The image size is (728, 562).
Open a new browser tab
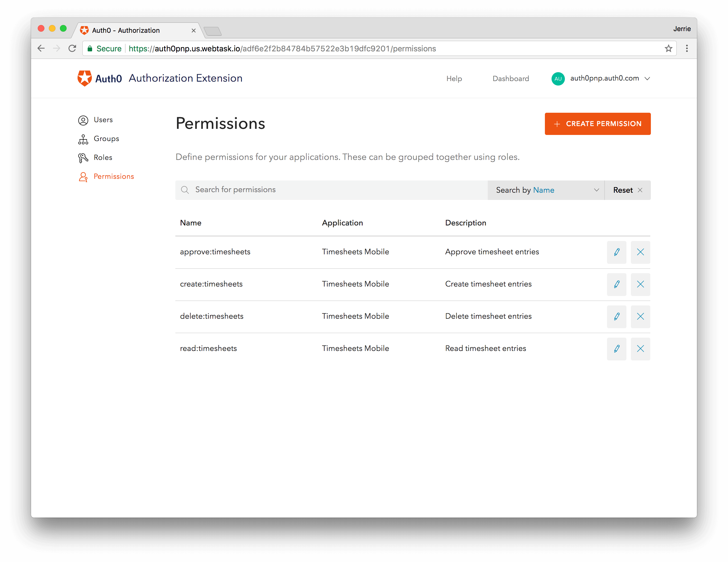click(213, 31)
